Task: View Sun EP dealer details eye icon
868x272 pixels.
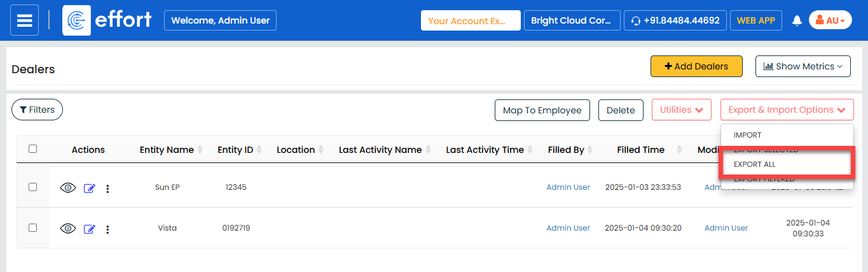Action: [x=68, y=188]
